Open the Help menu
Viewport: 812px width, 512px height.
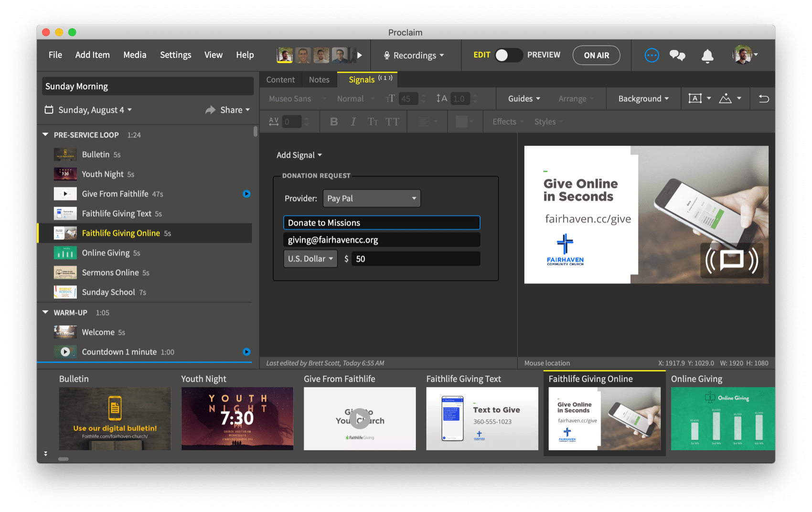[x=245, y=55]
